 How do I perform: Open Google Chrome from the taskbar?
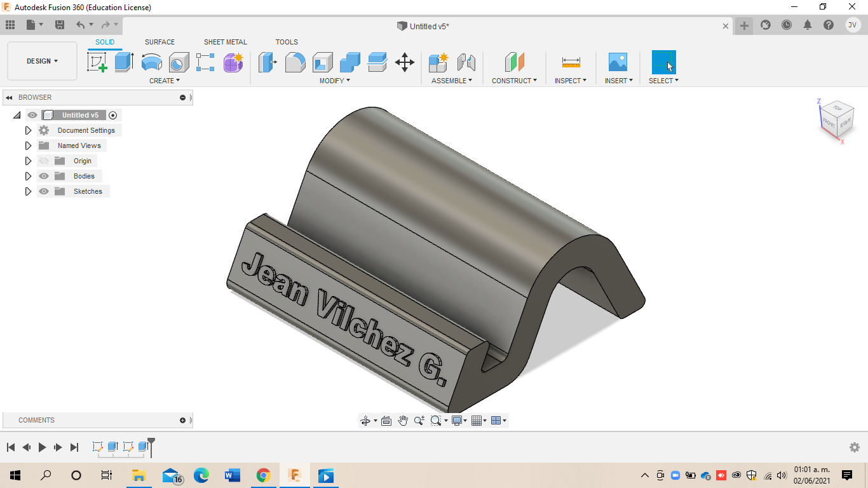pyautogui.click(x=263, y=475)
